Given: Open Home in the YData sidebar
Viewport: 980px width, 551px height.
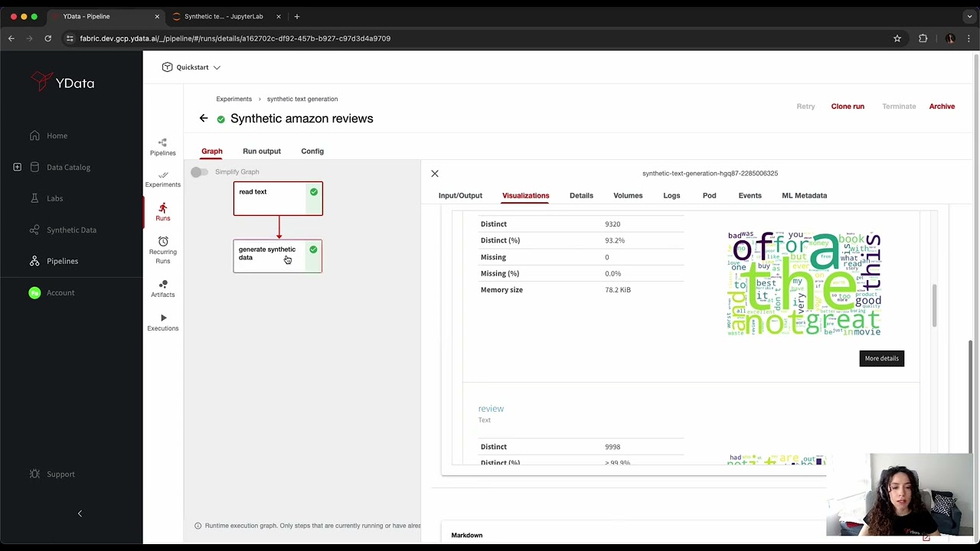Looking at the screenshot, I should (57, 135).
